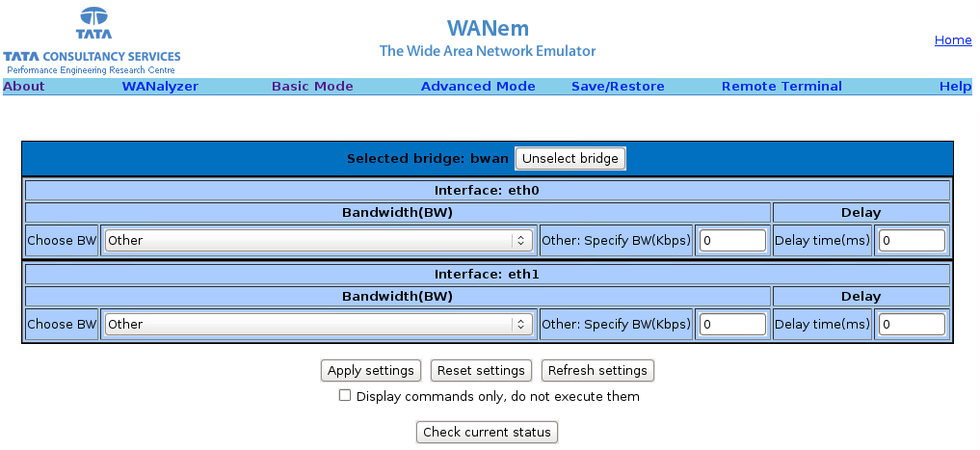Click Check current status button
The width and height of the screenshot is (980, 450).
click(487, 432)
